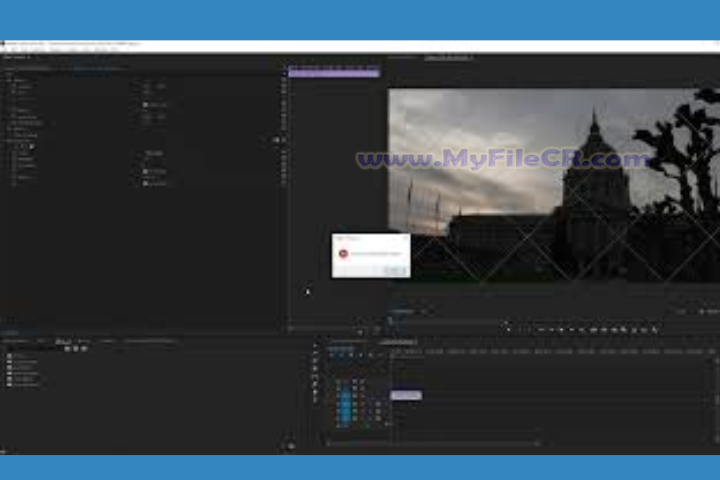This screenshot has width=720, height=480.
Task: Close the error dialog with X
Action: [405, 238]
